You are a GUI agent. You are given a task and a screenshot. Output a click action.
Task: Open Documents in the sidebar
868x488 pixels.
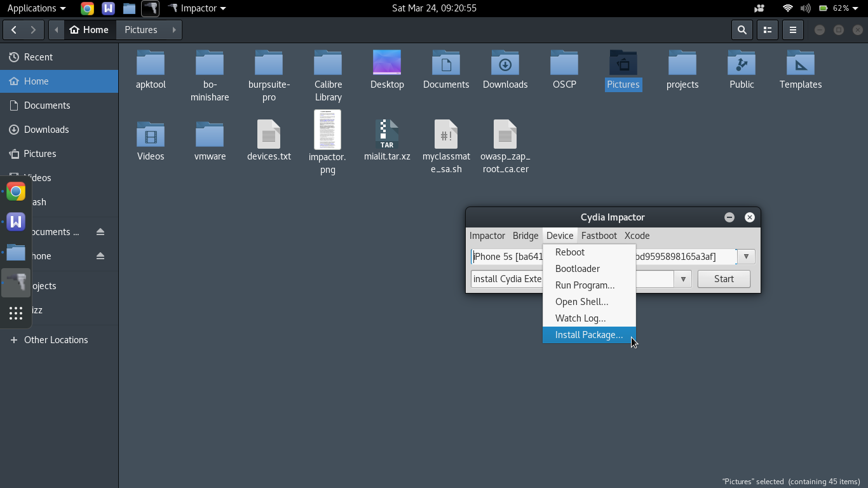point(59,105)
